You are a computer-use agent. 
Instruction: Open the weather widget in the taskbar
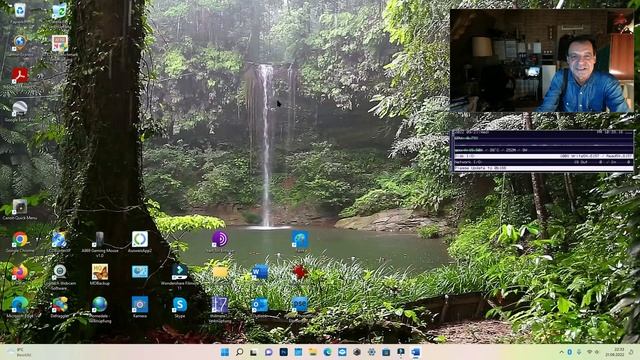[x=19, y=352]
